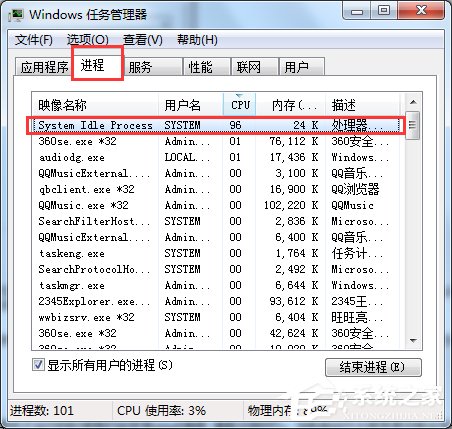This screenshot has width=452, height=429.
Task: Click the CPU 使用率: 3% status entry
Action: click(161, 411)
